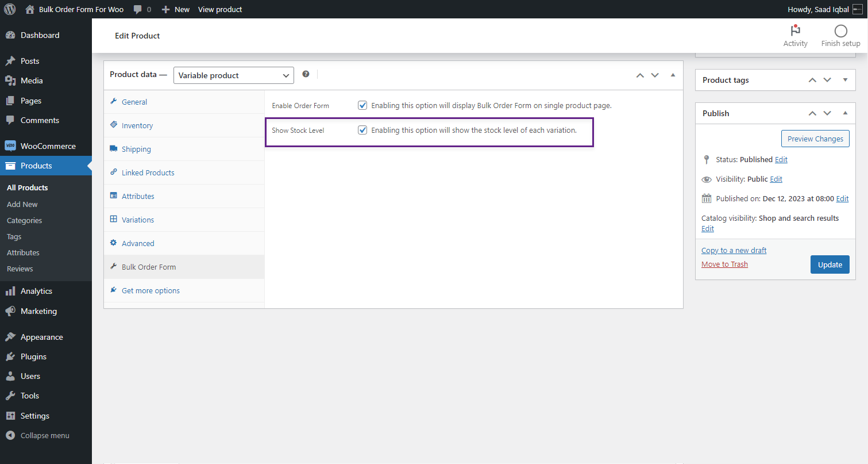868x464 pixels.
Task: Click the Comments icon in sidebar
Action: pos(10,120)
